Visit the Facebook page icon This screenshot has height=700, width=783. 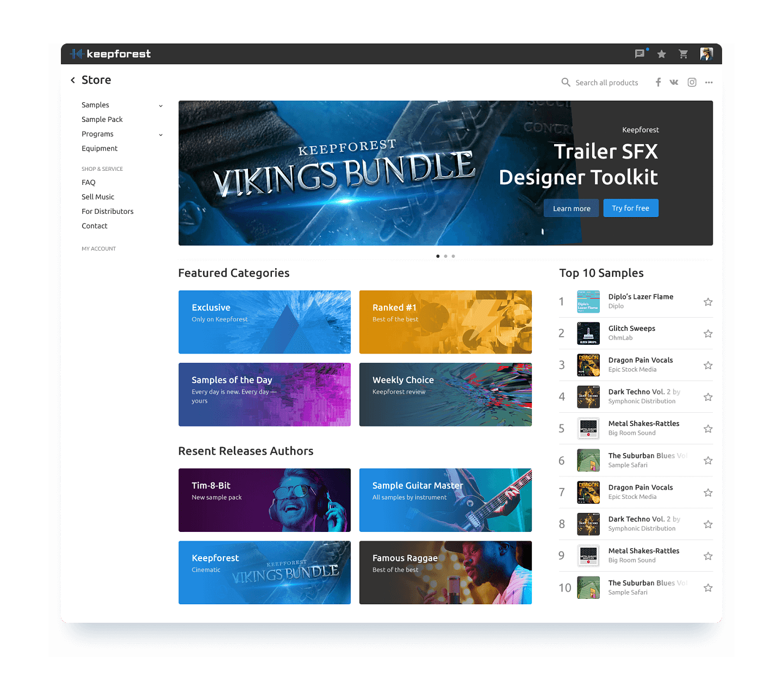pyautogui.click(x=658, y=82)
